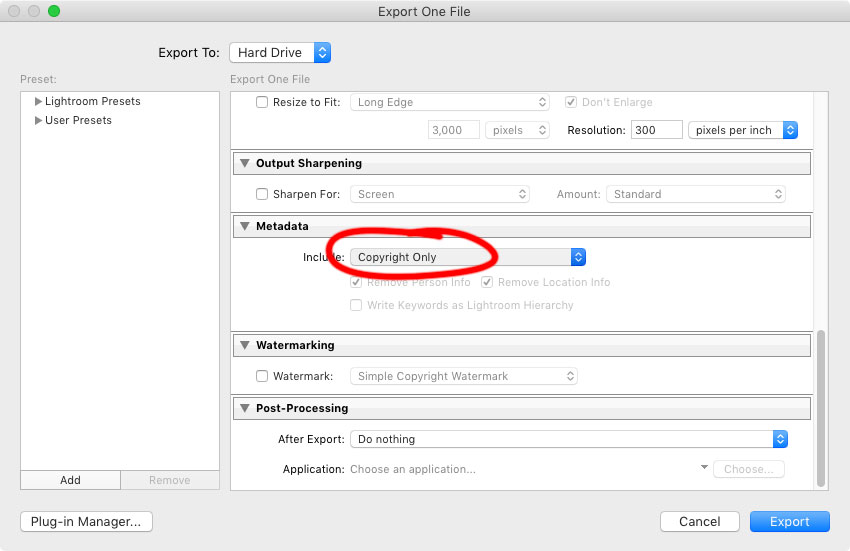Enable the Resize to Fit checkbox
850x551 pixels.
[x=262, y=102]
